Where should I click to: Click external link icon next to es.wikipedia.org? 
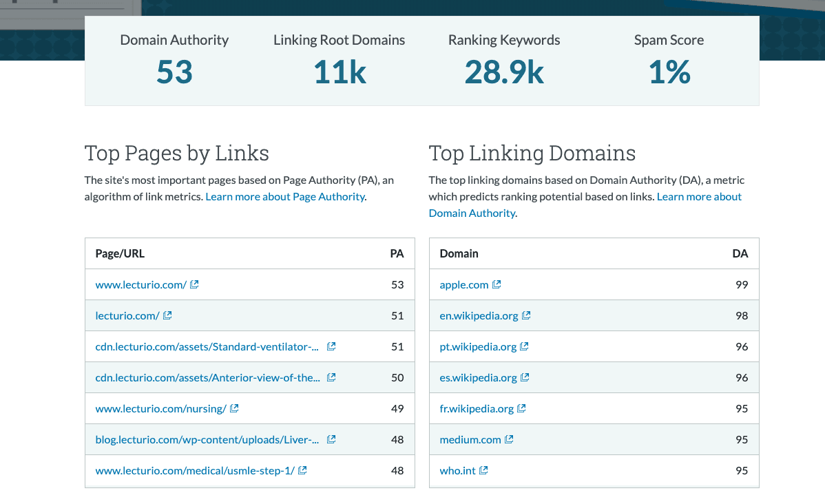click(x=525, y=377)
